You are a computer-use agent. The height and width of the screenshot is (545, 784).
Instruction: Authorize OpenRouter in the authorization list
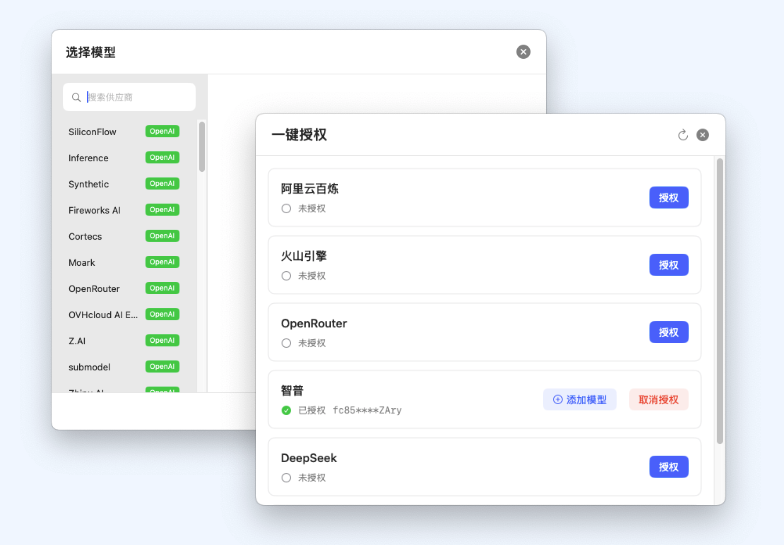(668, 332)
